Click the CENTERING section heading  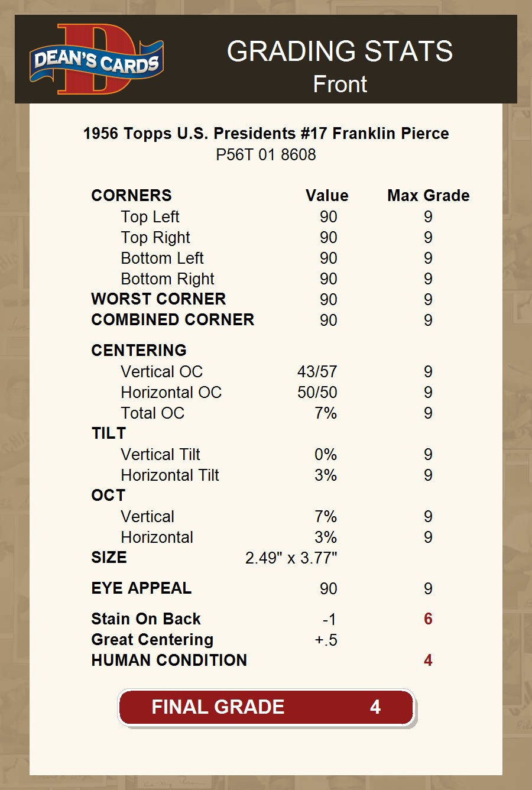click(x=139, y=351)
